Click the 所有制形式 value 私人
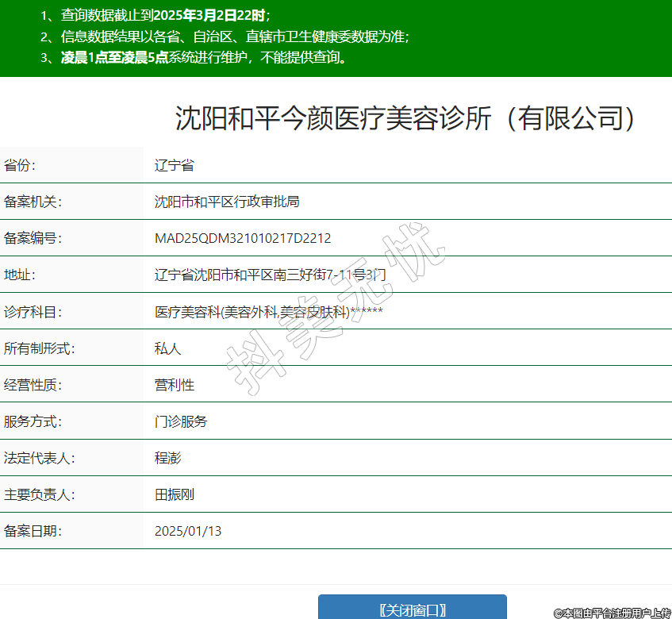Viewport: 672px width, 619px height. (x=167, y=348)
